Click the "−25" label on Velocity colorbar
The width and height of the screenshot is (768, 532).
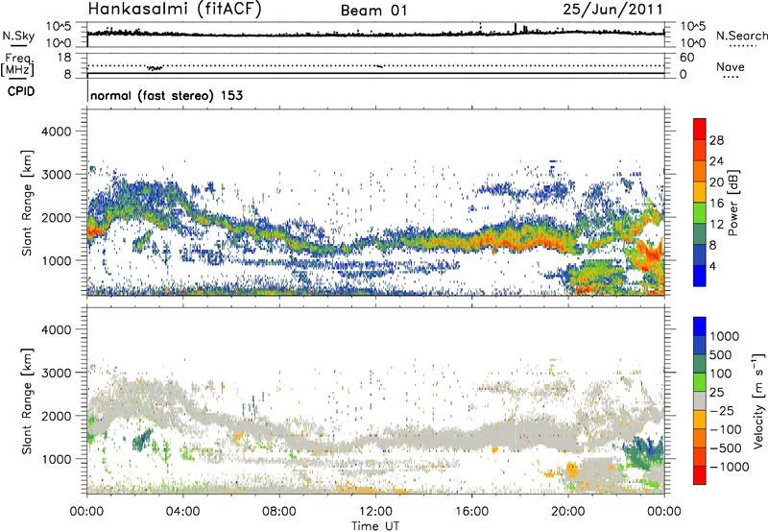coord(721,410)
